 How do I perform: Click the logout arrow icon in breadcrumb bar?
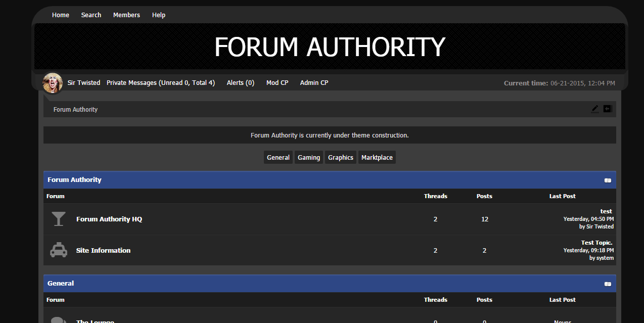608,109
